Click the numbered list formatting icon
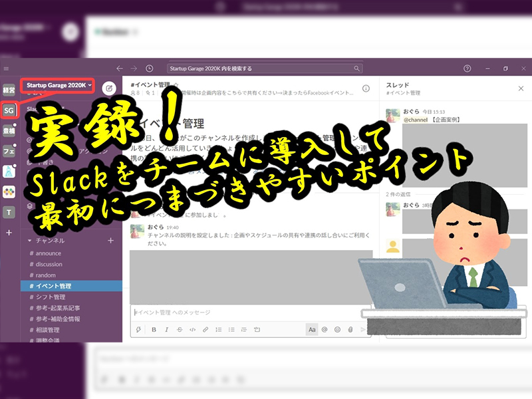 217,329
